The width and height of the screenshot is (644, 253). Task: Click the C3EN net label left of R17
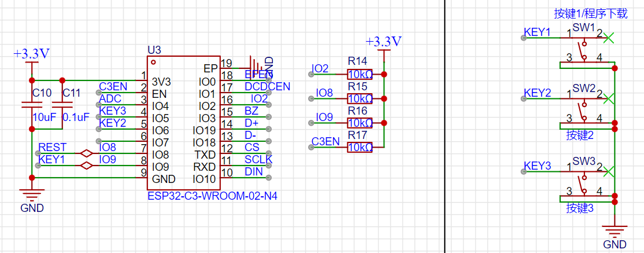(325, 141)
